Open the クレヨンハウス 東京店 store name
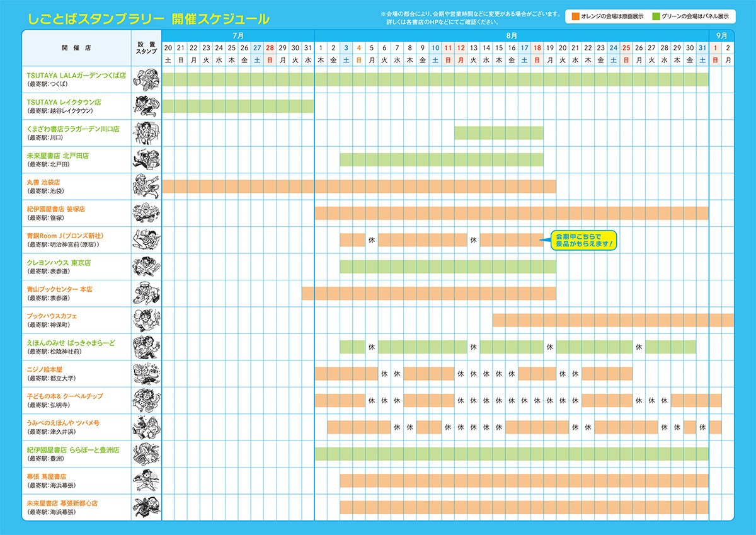This screenshot has width=756, height=535. click(x=59, y=262)
